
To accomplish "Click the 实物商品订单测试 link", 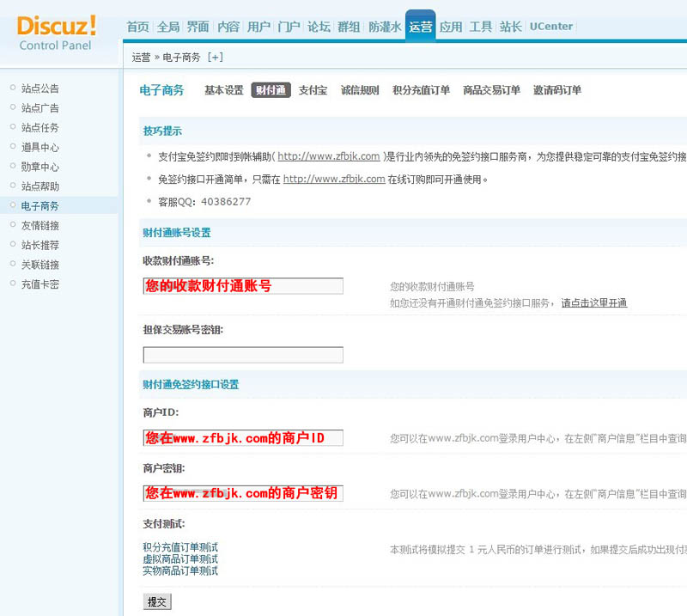I will point(180,570).
